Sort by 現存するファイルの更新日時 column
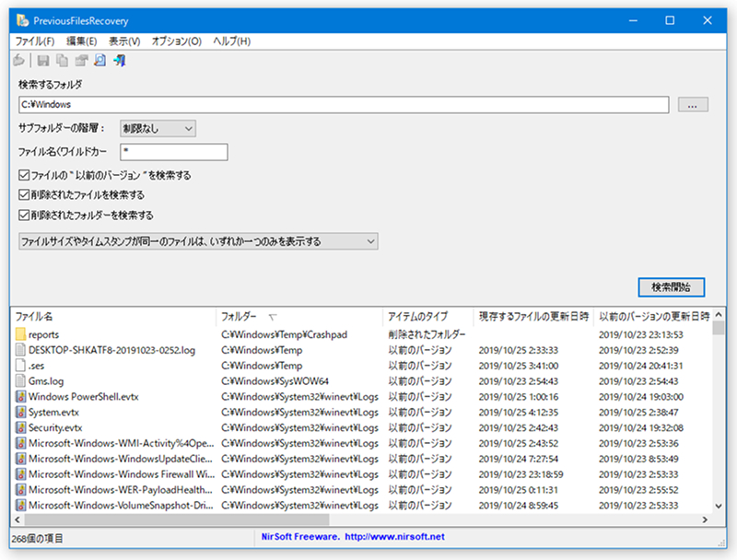Screen dimensions: 737x560 point(533,317)
